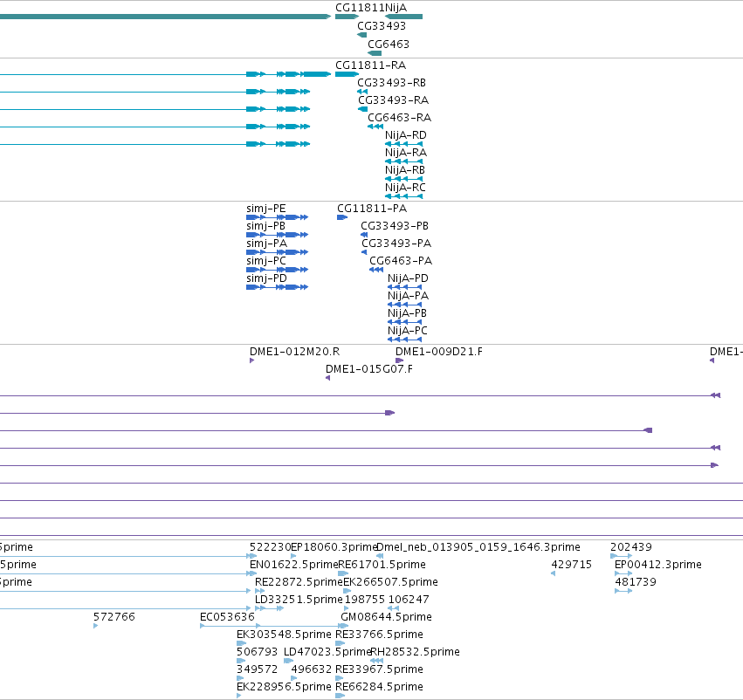
Task: Open the CG11811-RA transcript
Action: pos(347,74)
